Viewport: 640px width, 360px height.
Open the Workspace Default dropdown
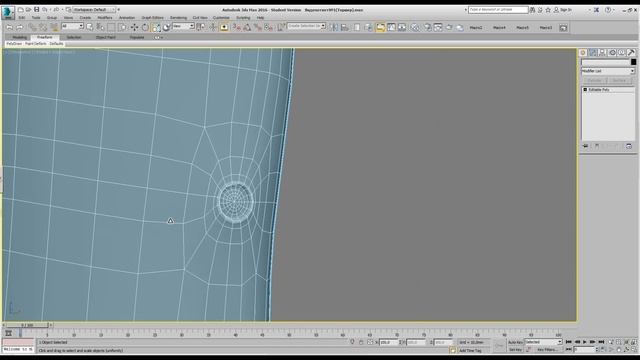(x=93, y=9)
